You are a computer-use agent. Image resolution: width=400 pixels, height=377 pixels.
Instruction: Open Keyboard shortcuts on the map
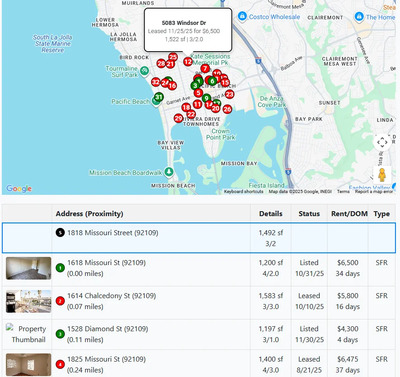(243, 191)
